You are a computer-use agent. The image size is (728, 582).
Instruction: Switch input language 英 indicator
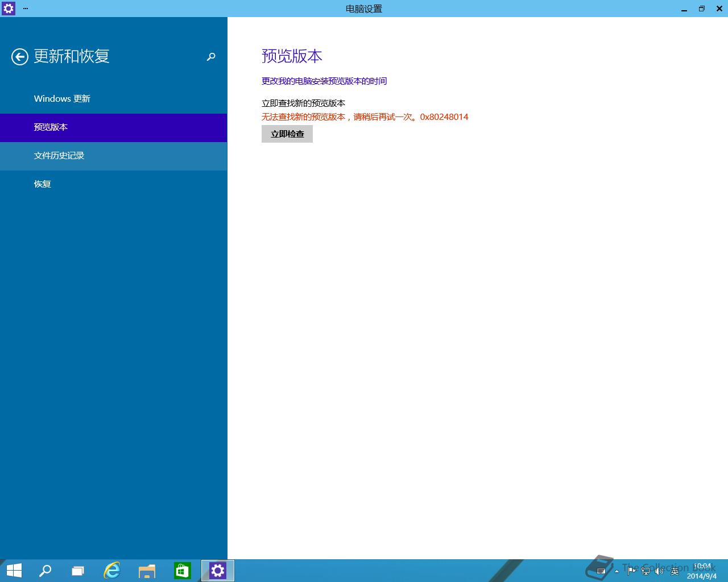(675, 571)
